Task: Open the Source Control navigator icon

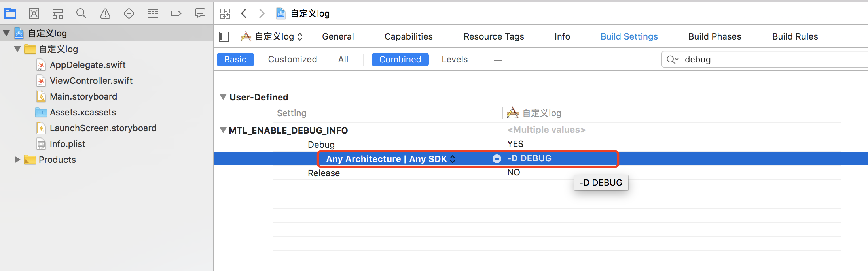Action: (34, 13)
